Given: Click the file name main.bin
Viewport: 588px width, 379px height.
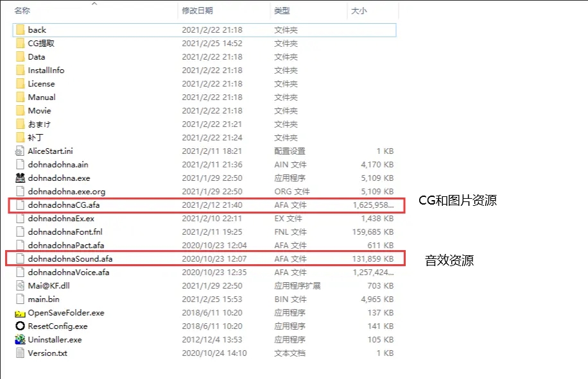Looking at the screenshot, I should 44,299.
